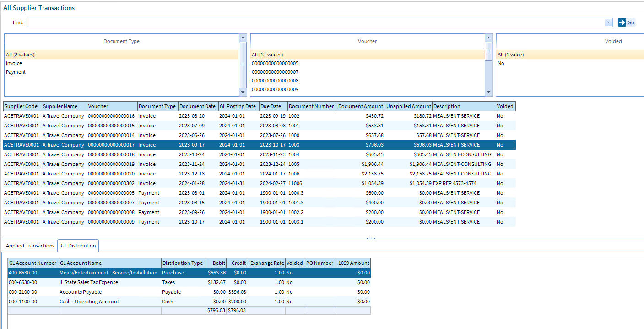The height and width of the screenshot is (329, 644).
Task: Sort by Exahange Rate column header
Action: coord(266,263)
